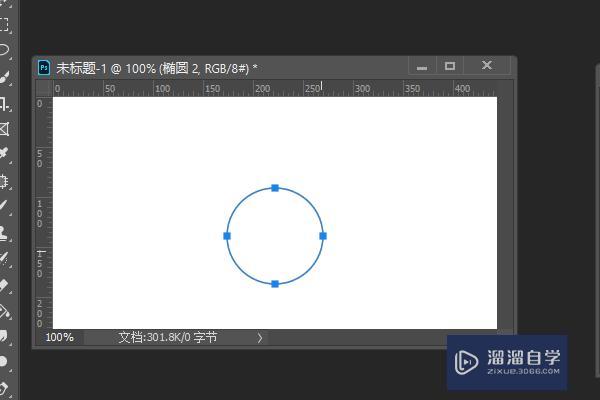The width and height of the screenshot is (600, 400).
Task: Minimize the document window
Action: point(422,66)
